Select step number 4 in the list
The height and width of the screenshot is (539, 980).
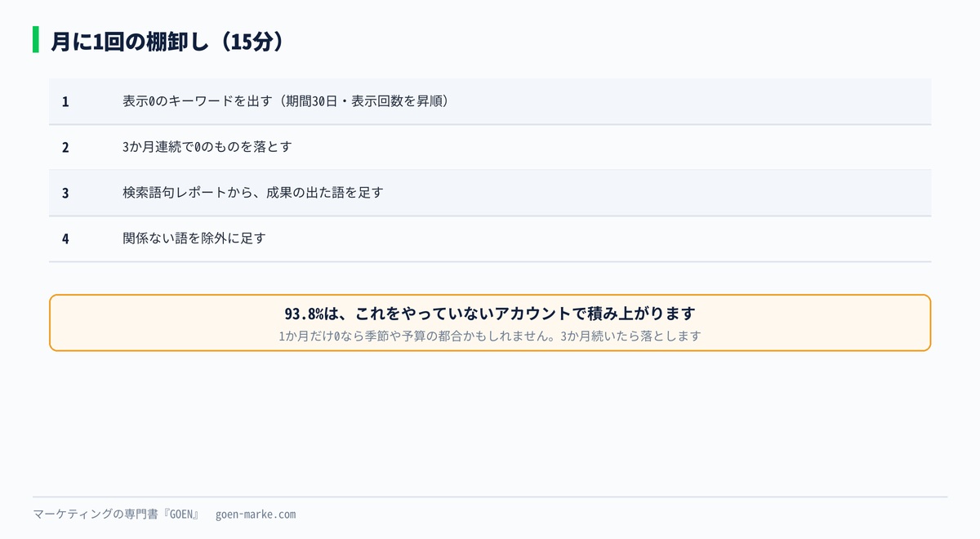click(x=65, y=239)
